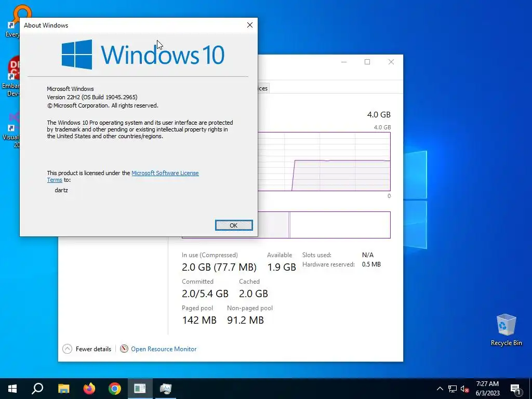Open the Windows Start menu

point(12,389)
